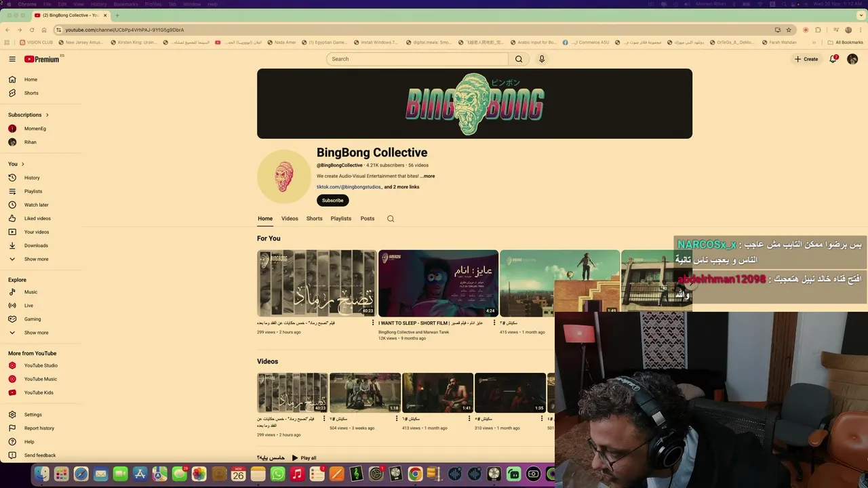Open the YouTube hamburger guide menu
The image size is (868, 488).
point(12,59)
